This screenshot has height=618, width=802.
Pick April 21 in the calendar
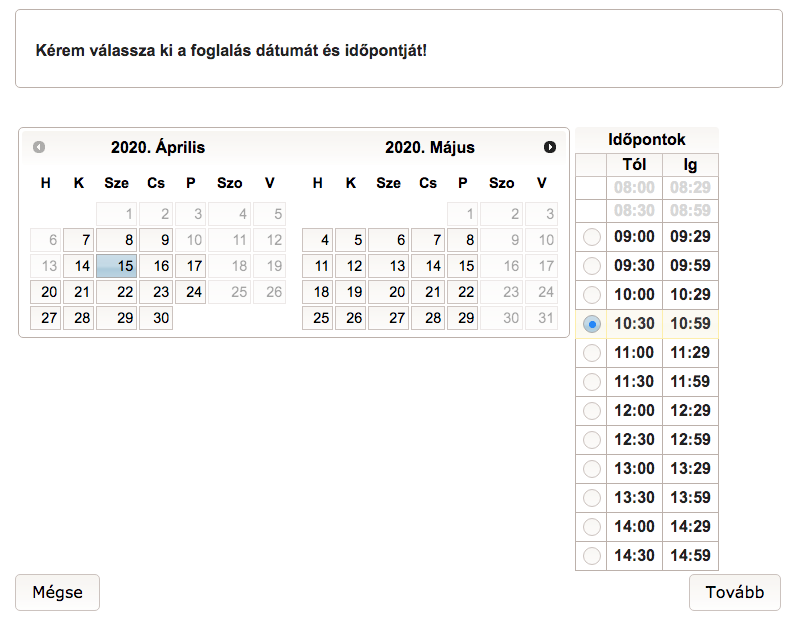[78, 292]
